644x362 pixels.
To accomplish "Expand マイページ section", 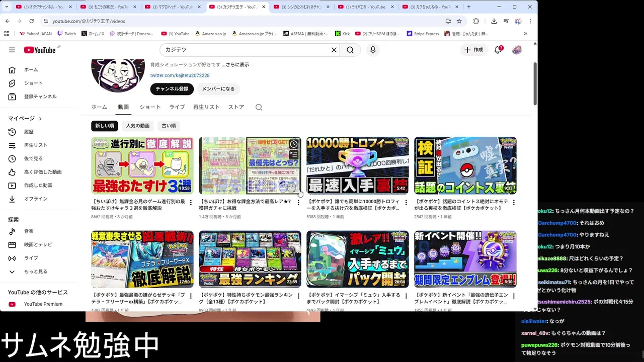I will coord(25,118).
